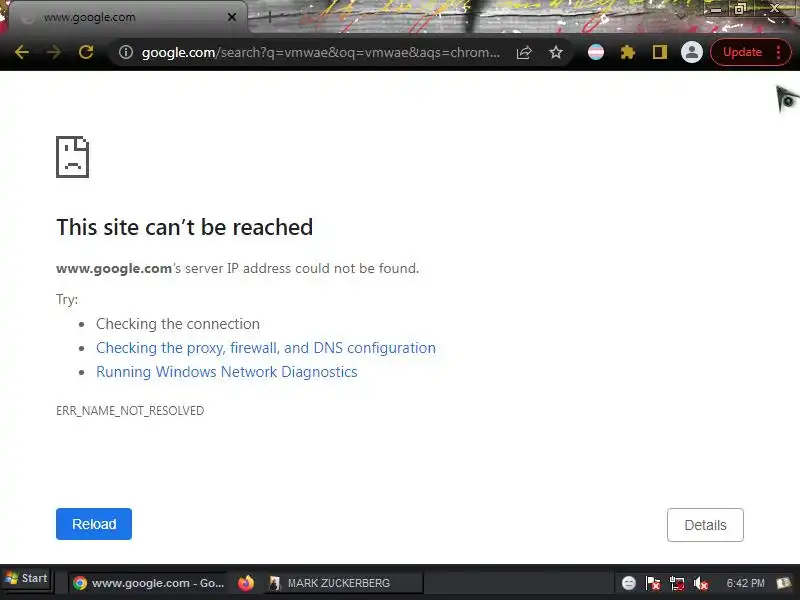Image resolution: width=800 pixels, height=600 pixels.
Task: Open Chrome three-dot menu
Action: coord(779,52)
